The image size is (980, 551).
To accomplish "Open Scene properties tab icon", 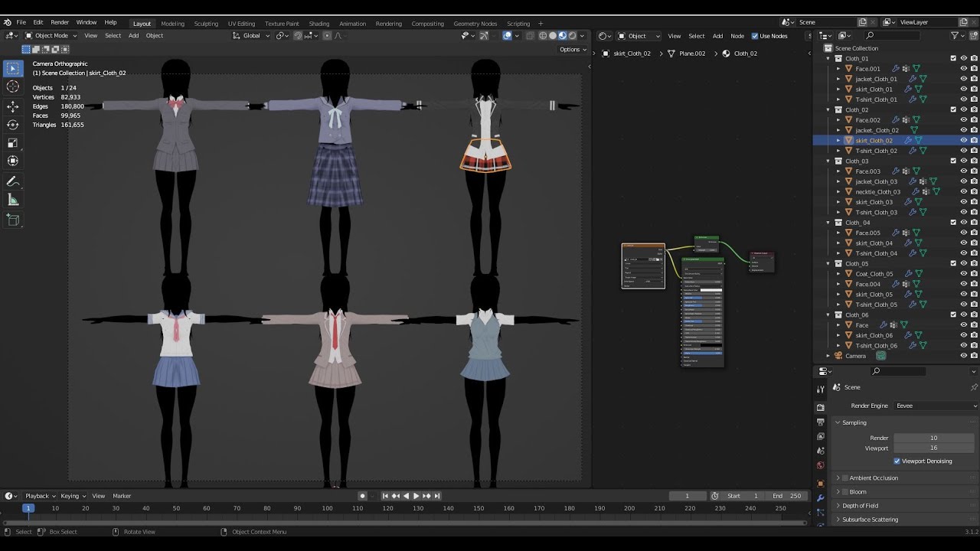I will click(821, 451).
